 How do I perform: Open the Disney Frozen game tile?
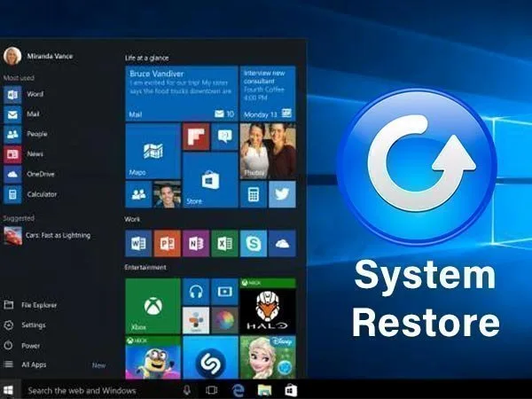(x=268, y=357)
